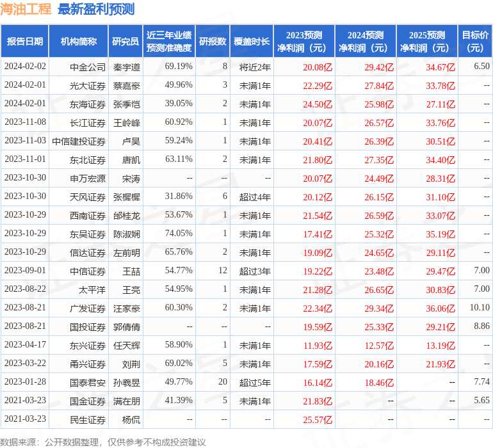Click researcher name 卢昊

(131, 141)
